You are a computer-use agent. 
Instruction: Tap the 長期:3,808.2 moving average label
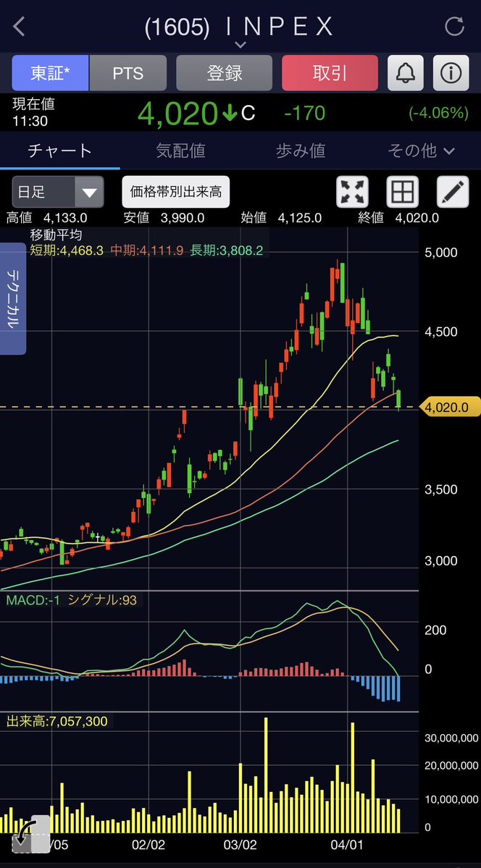[226, 250]
